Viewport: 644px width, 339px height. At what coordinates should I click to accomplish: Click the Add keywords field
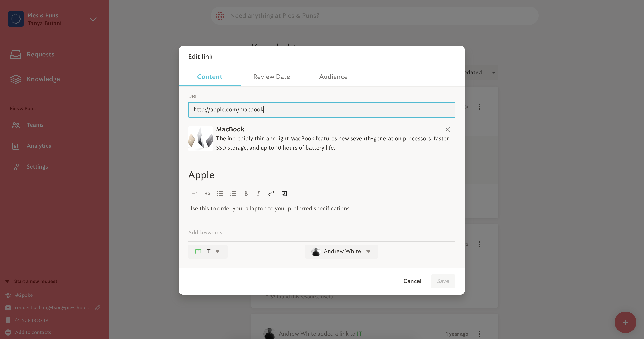[321, 233]
